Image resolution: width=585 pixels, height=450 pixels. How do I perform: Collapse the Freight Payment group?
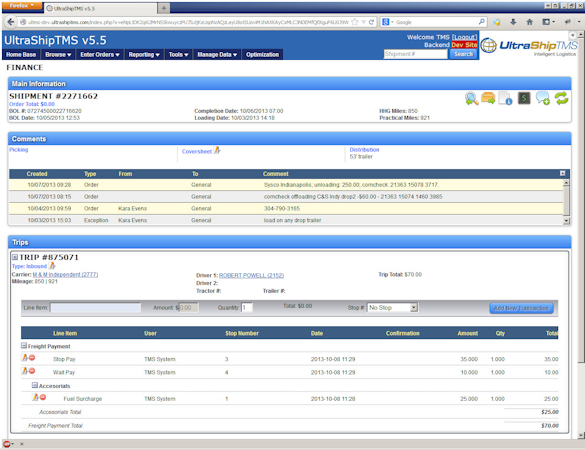(24, 346)
